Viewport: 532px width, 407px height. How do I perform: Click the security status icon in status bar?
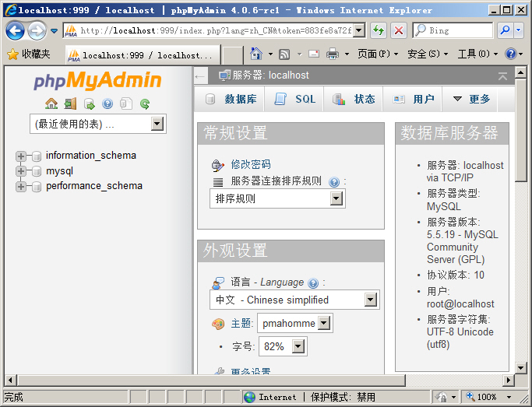pos(442,397)
